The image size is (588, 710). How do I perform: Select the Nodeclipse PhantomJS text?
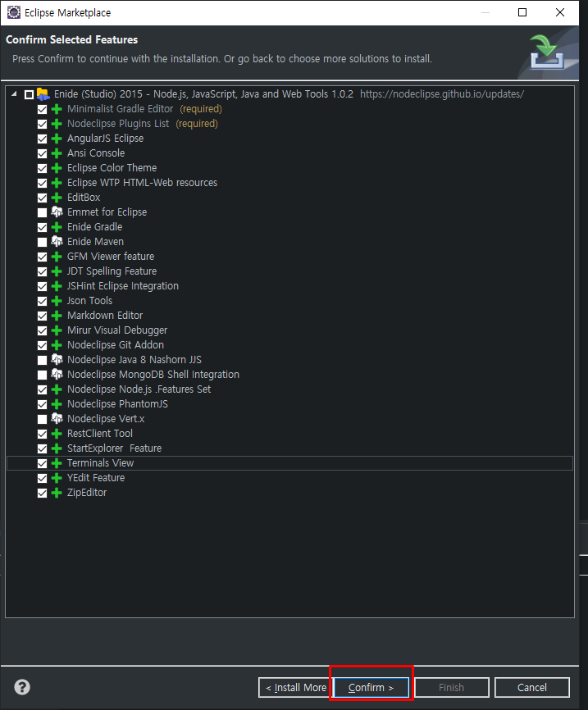pos(117,404)
